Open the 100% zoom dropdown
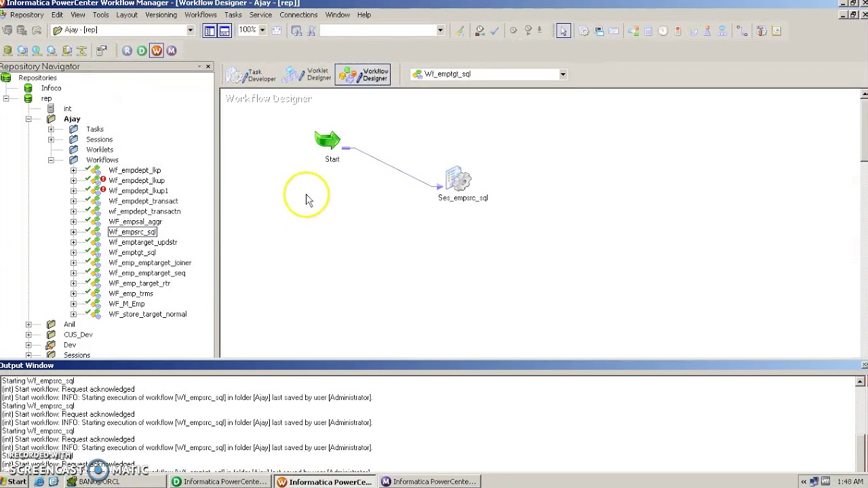Viewport: 868px width, 488px height. pos(262,30)
